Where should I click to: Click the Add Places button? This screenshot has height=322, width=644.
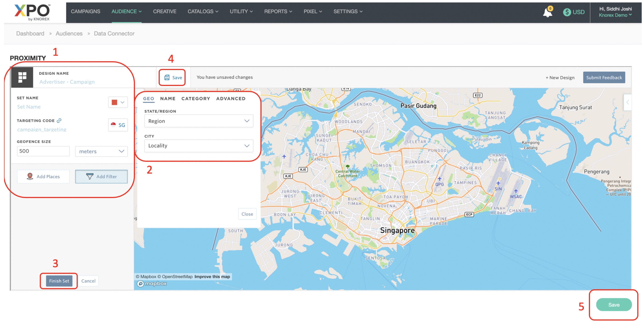tap(43, 176)
